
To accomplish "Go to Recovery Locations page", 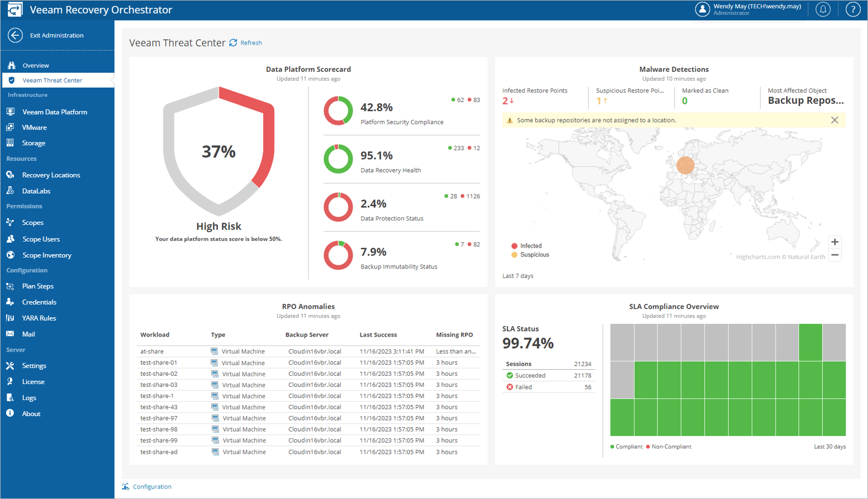I will point(51,175).
